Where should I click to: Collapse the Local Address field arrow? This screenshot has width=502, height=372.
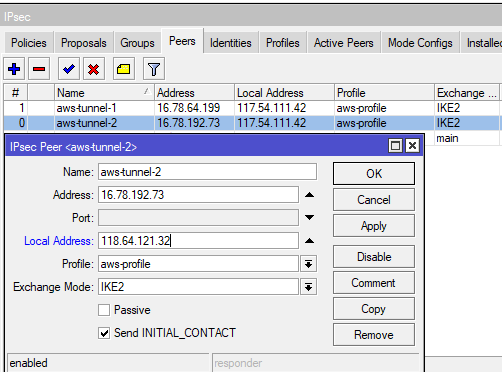click(x=309, y=241)
